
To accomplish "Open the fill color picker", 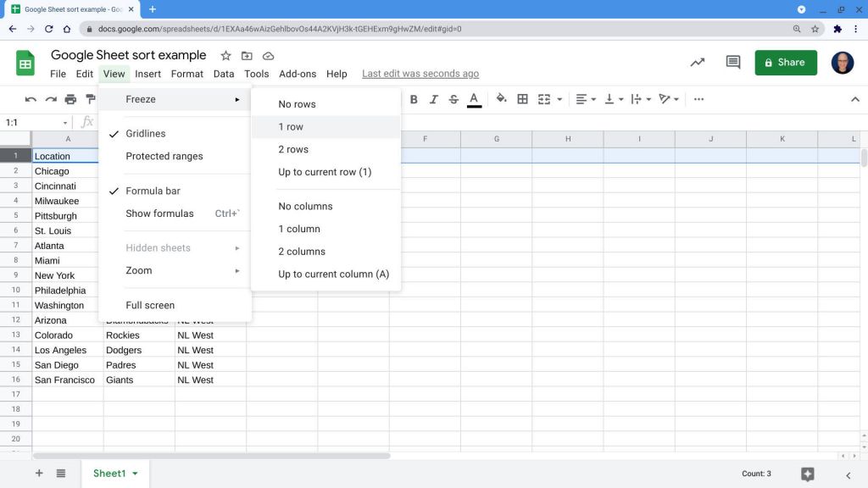I will tap(500, 99).
